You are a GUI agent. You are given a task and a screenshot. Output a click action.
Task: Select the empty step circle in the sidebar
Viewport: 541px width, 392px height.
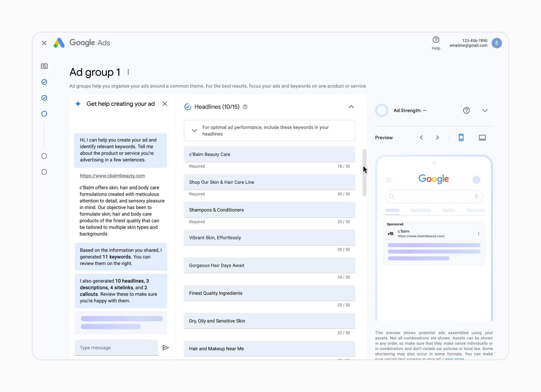click(x=44, y=113)
